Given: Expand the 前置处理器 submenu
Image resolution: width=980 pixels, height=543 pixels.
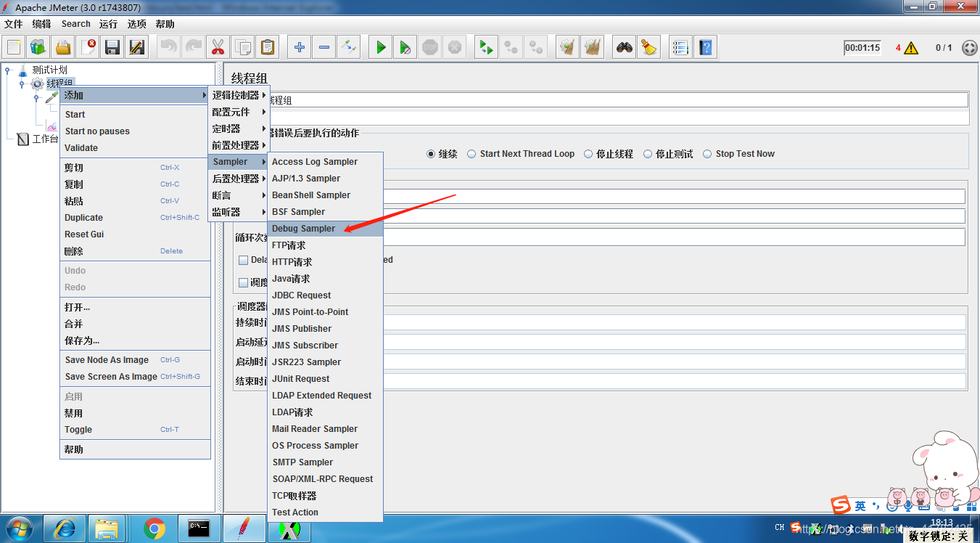Looking at the screenshot, I should 239,145.
